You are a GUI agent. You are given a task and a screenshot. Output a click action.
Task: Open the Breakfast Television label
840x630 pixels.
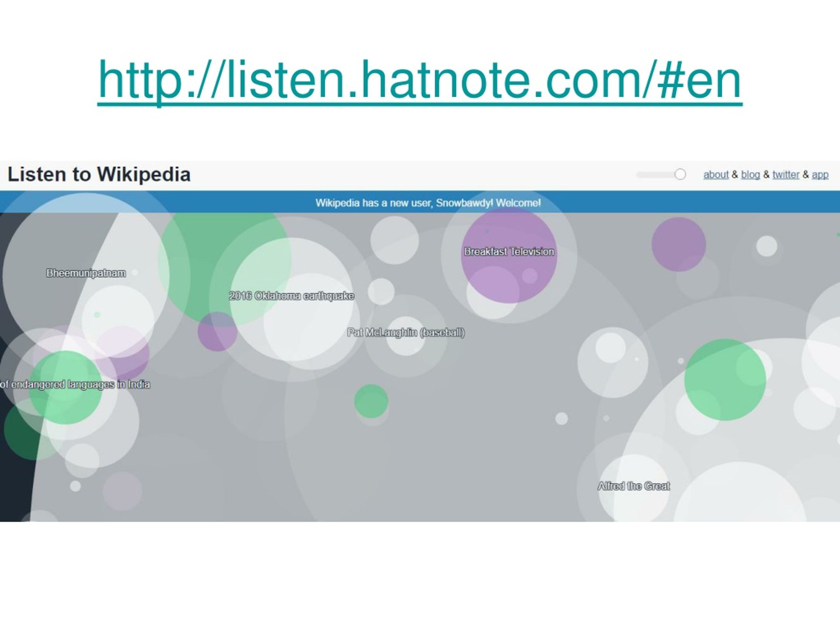(509, 252)
